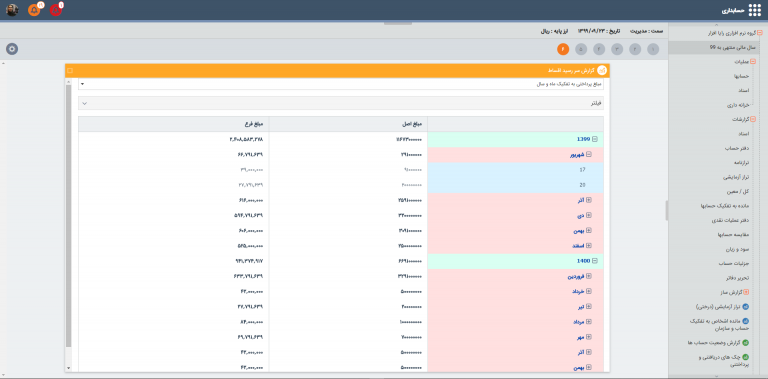The width and height of the screenshot is (768, 379).
Task: Switch to dashboard page 6
Action: click(x=563, y=49)
